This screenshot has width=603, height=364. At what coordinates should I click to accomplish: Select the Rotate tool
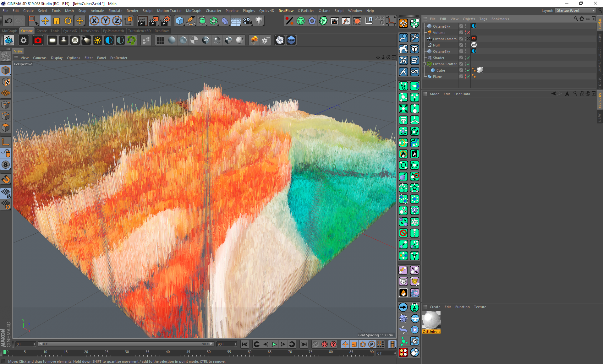[x=68, y=21]
